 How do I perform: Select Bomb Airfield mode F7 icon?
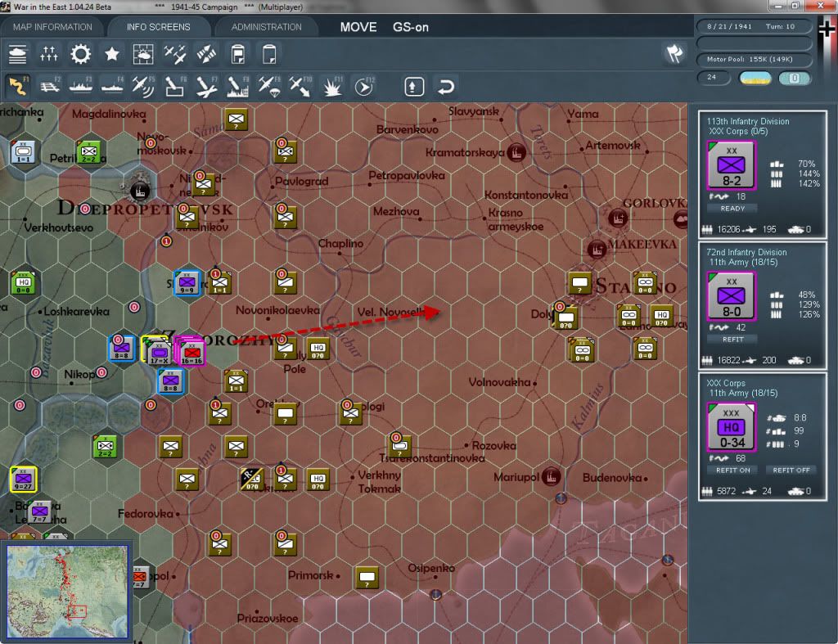(x=206, y=86)
